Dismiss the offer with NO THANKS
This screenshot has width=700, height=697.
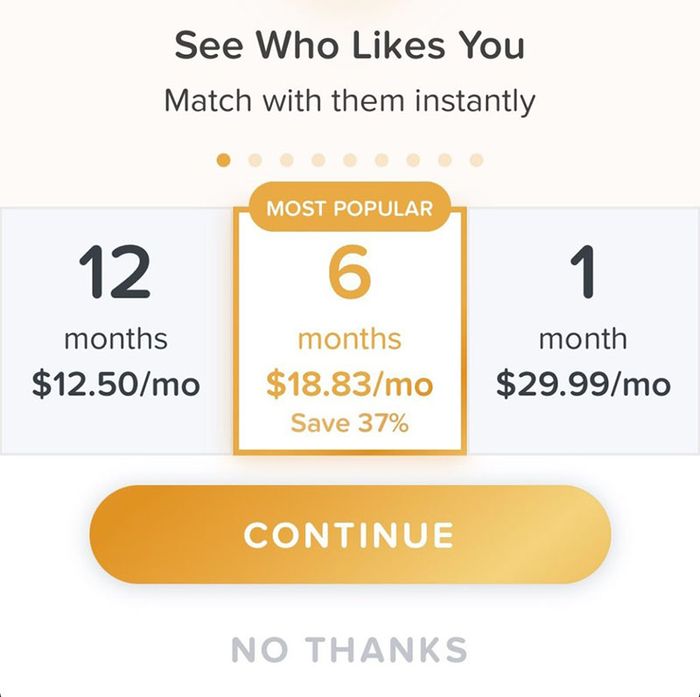[350, 650]
